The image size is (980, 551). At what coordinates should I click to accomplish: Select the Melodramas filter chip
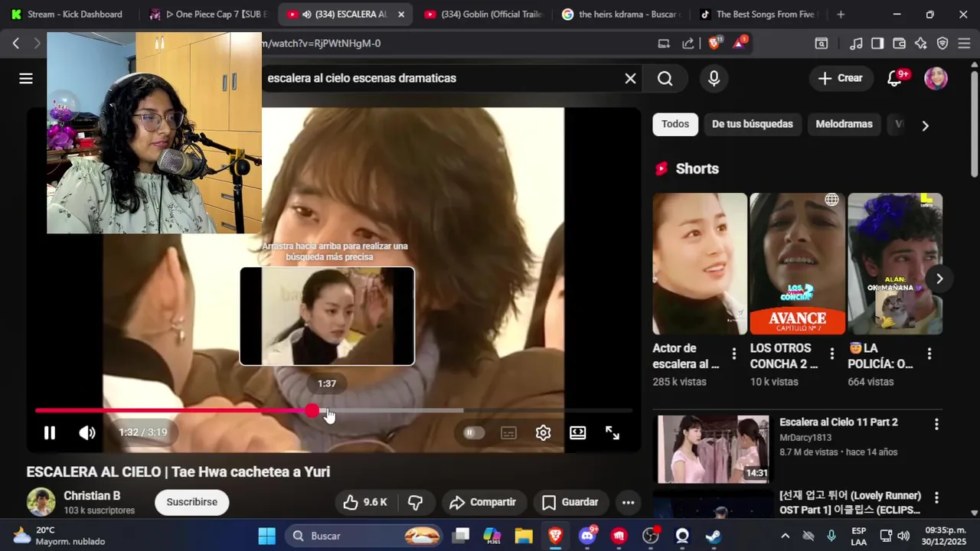click(844, 124)
